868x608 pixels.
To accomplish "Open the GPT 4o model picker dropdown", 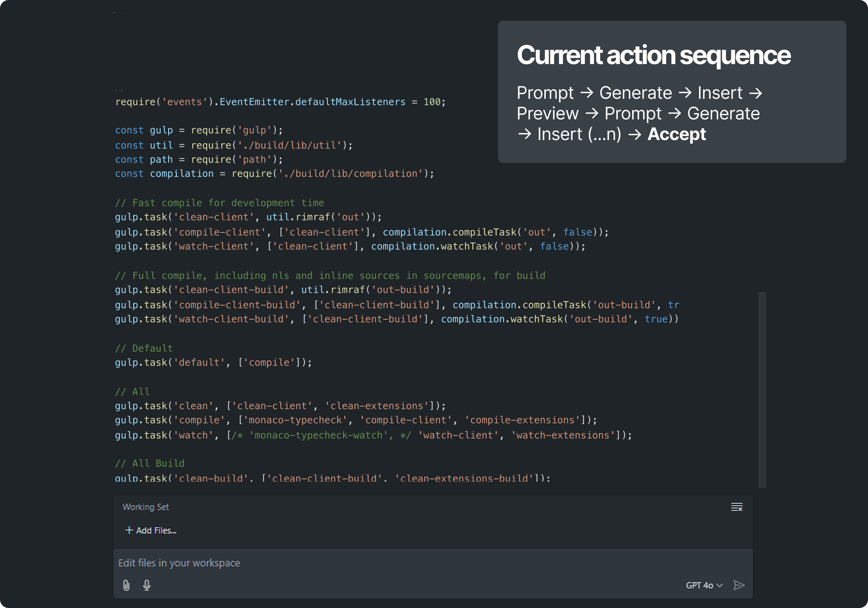I will [x=705, y=585].
